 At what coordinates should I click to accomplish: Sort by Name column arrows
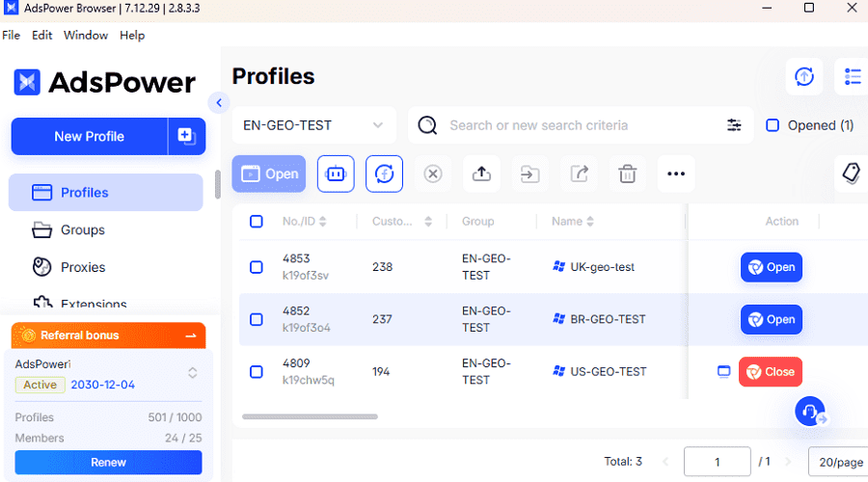tap(590, 222)
